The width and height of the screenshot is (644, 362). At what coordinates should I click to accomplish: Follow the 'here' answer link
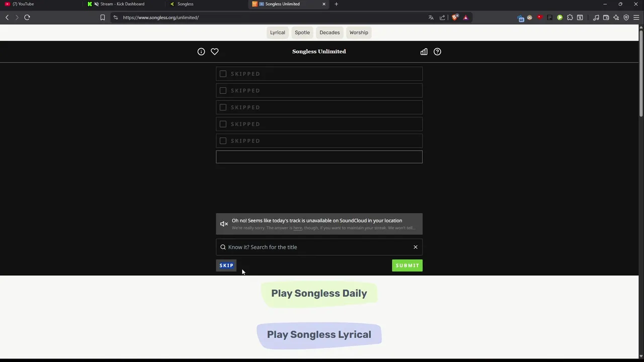click(x=298, y=228)
